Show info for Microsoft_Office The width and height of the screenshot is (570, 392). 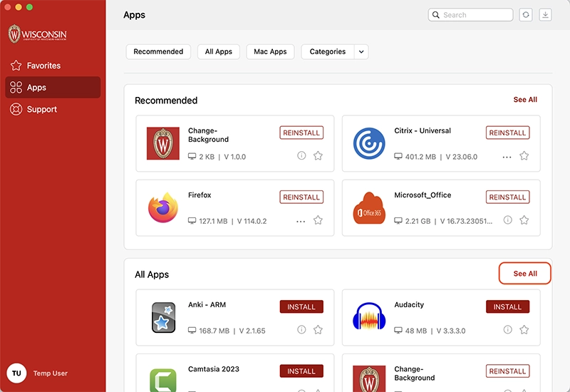(507, 220)
